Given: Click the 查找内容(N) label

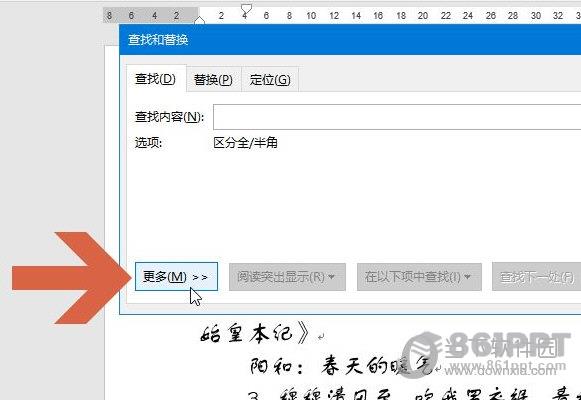Looking at the screenshot, I should [170, 117].
